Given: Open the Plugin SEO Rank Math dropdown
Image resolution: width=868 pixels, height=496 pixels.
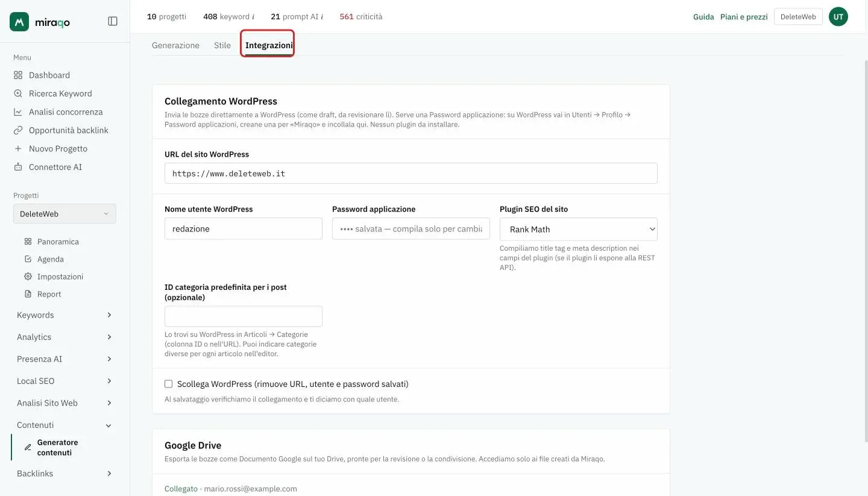Looking at the screenshot, I should pyautogui.click(x=579, y=229).
